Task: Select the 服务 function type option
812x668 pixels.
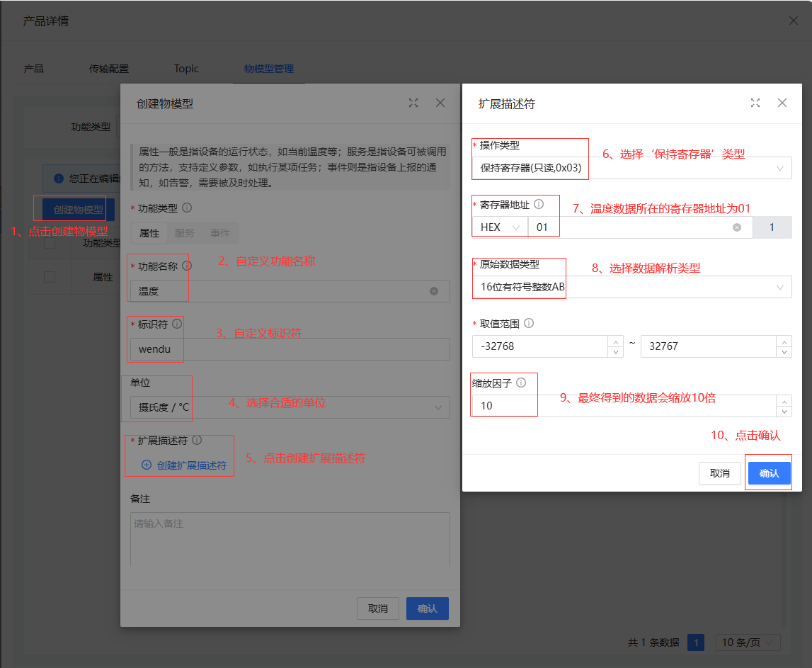Action: click(x=185, y=233)
